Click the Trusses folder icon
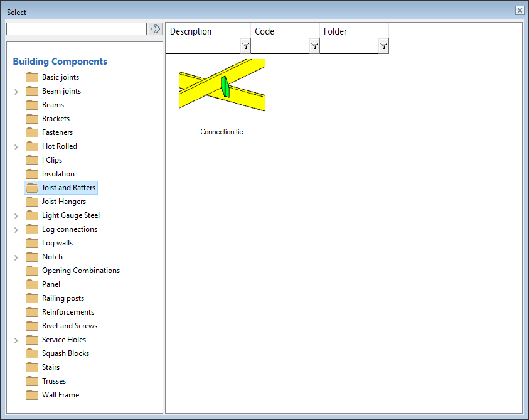 coord(32,381)
